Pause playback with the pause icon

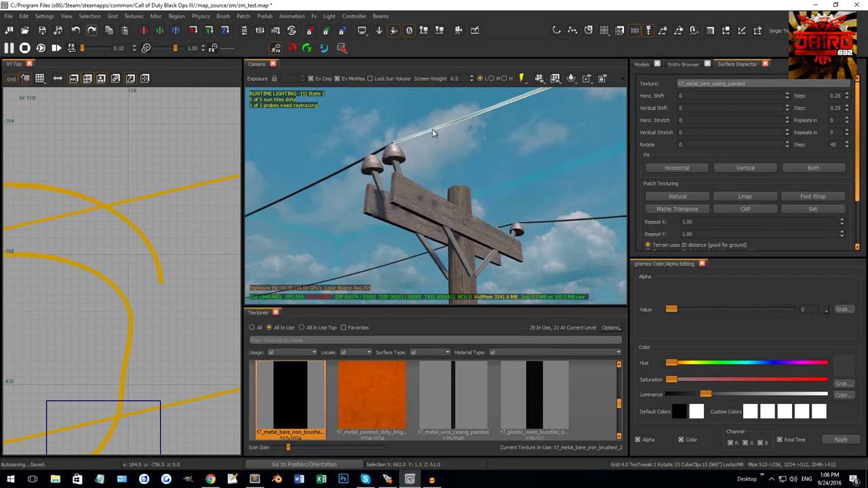pos(9,48)
